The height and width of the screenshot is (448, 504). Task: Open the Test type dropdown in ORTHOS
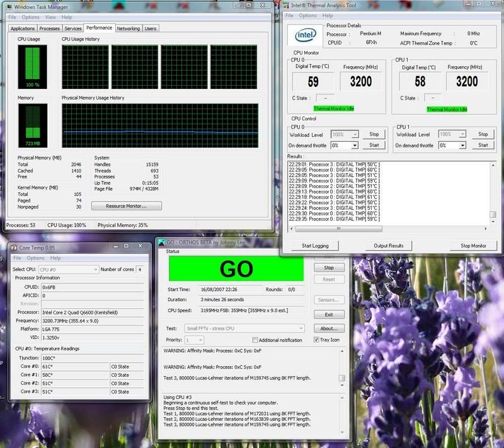coord(244,328)
